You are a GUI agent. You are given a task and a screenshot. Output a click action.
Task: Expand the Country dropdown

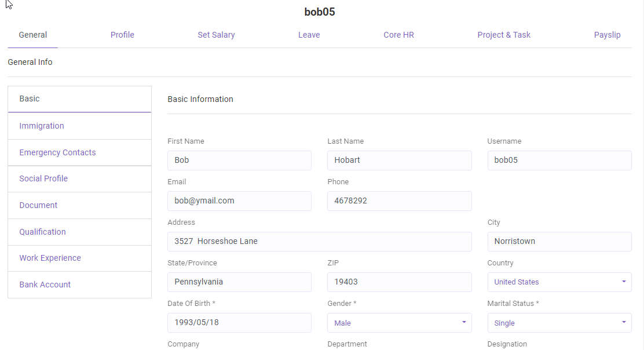coord(559,282)
